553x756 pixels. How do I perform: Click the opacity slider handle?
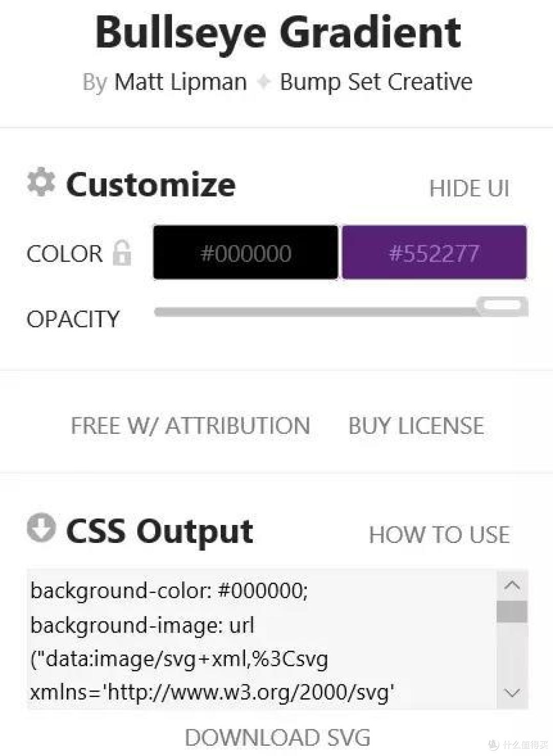pos(502,306)
